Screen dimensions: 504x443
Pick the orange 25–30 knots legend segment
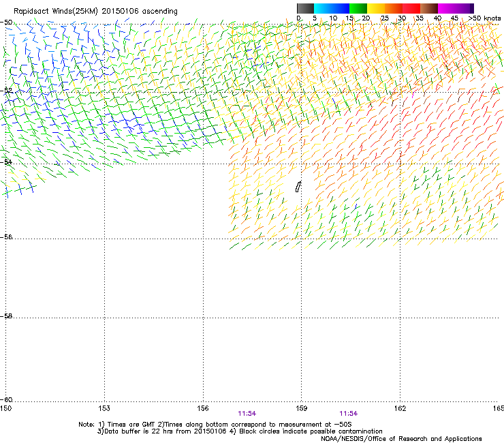click(x=394, y=8)
